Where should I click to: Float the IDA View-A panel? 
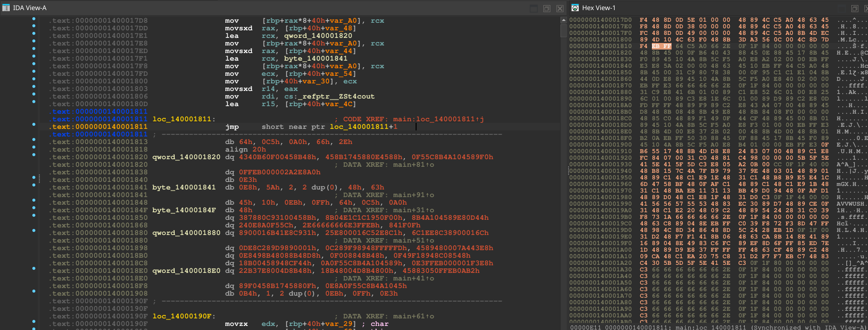tap(547, 8)
